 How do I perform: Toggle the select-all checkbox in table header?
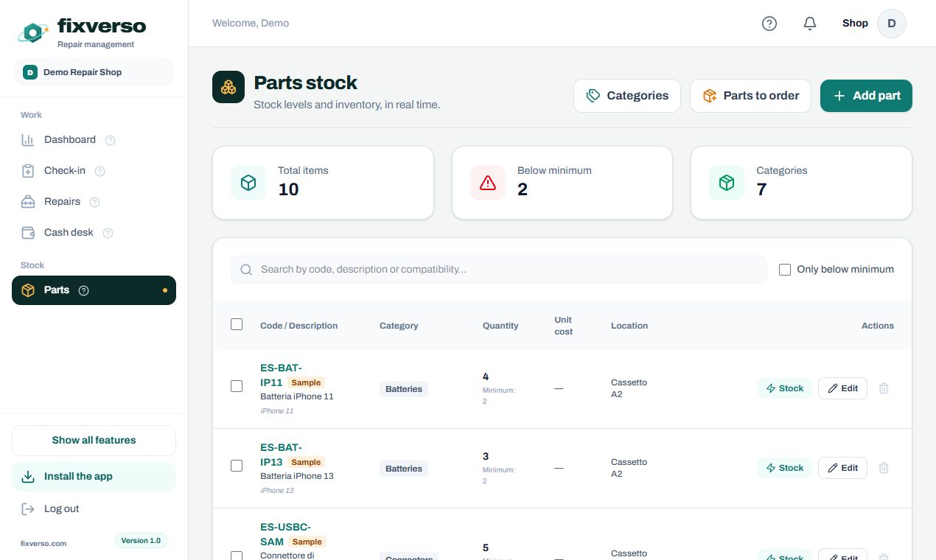click(237, 324)
